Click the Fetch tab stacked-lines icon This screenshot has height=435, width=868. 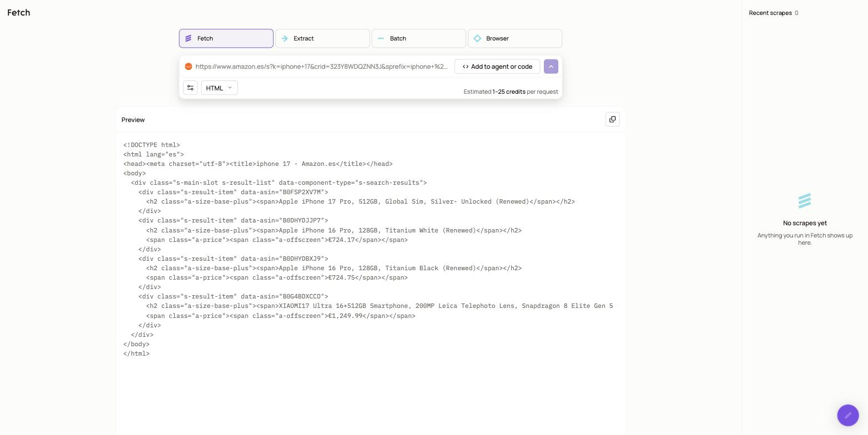pos(188,38)
